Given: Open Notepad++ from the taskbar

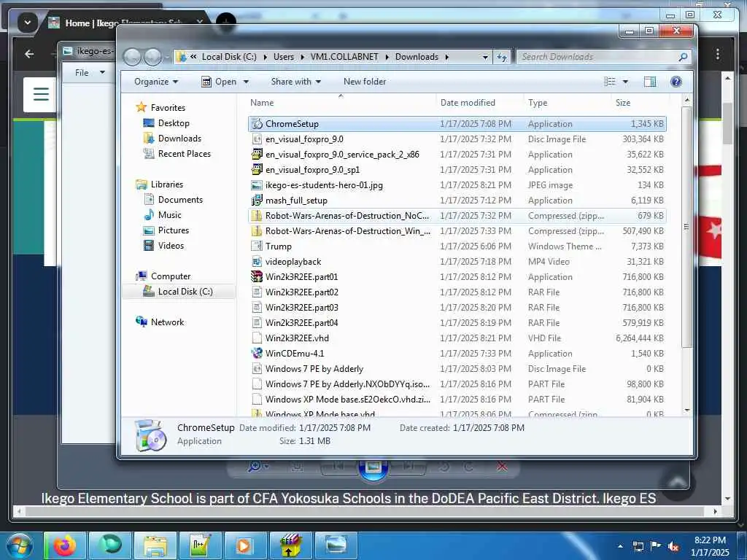Looking at the screenshot, I should coord(199,545).
